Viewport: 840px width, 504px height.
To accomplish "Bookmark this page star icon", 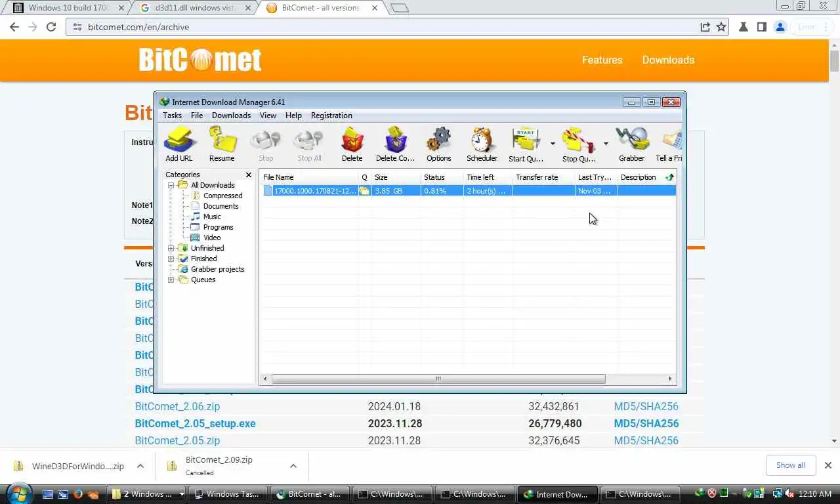I will pyautogui.click(x=721, y=27).
